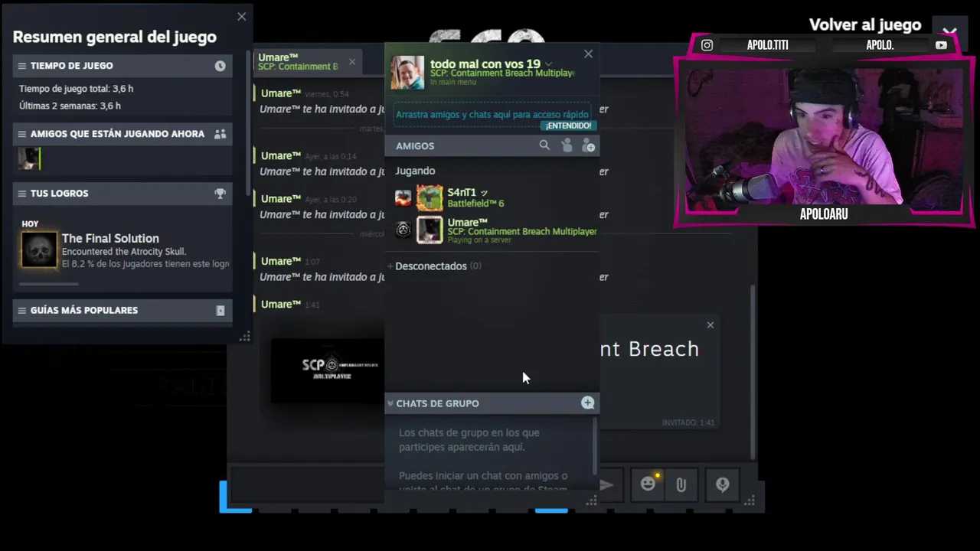This screenshot has height=551, width=980.
Task: Click The Final Solution achievement title
Action: (x=110, y=239)
